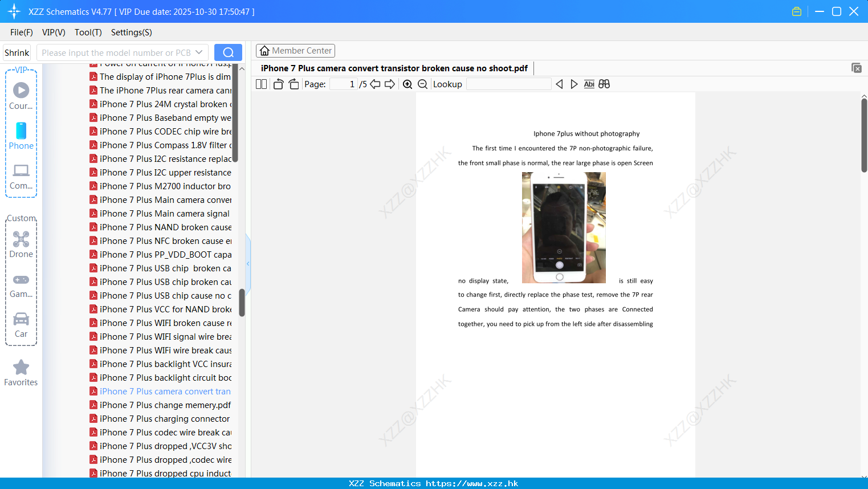
Task: Open 'iPhone 7 Plus Baseband empty' file
Action: coord(161,118)
